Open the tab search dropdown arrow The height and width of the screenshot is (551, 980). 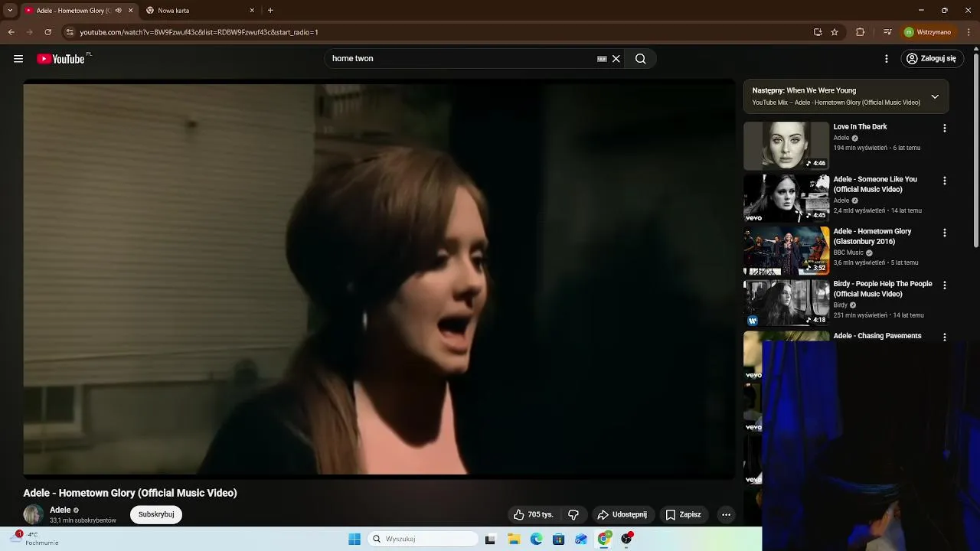tap(10, 11)
